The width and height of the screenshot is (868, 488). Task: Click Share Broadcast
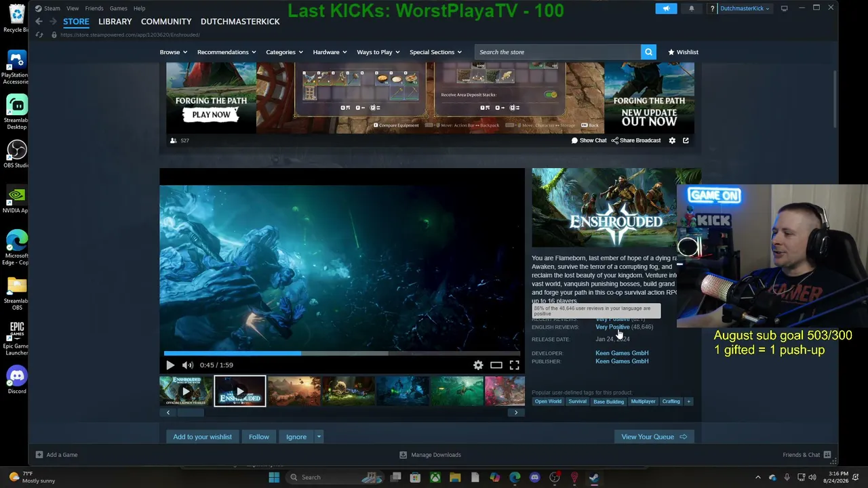[636, 140]
